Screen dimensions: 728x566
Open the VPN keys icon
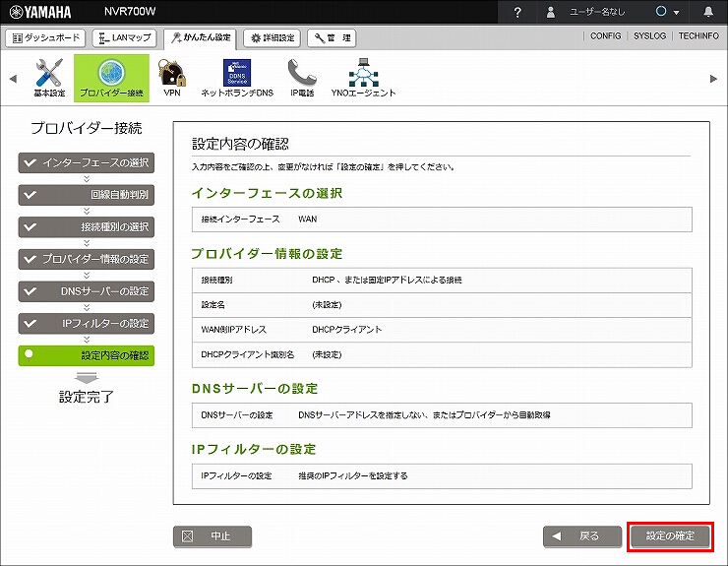click(172, 78)
